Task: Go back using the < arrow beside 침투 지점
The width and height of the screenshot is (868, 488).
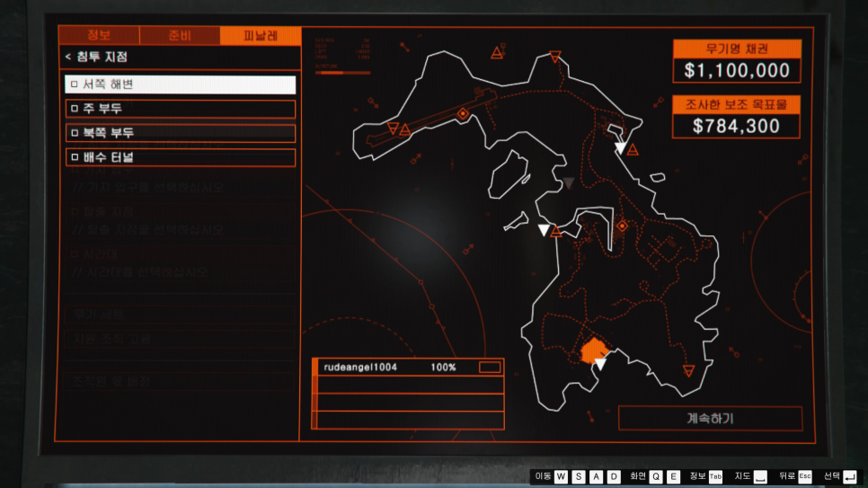Action: click(67, 57)
